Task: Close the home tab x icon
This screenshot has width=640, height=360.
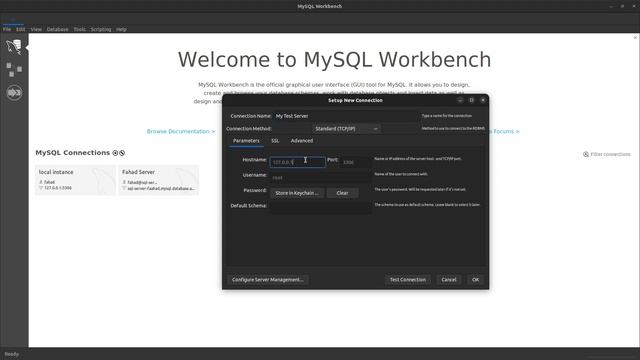Action: (635, 38)
